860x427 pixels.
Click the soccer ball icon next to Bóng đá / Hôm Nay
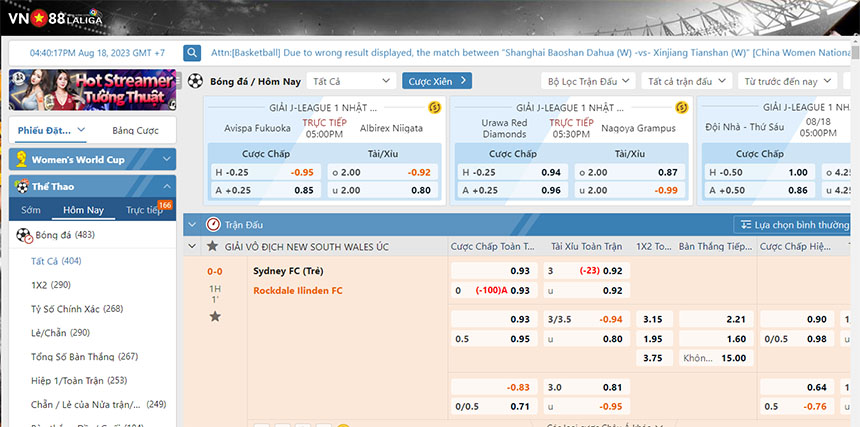click(x=194, y=81)
